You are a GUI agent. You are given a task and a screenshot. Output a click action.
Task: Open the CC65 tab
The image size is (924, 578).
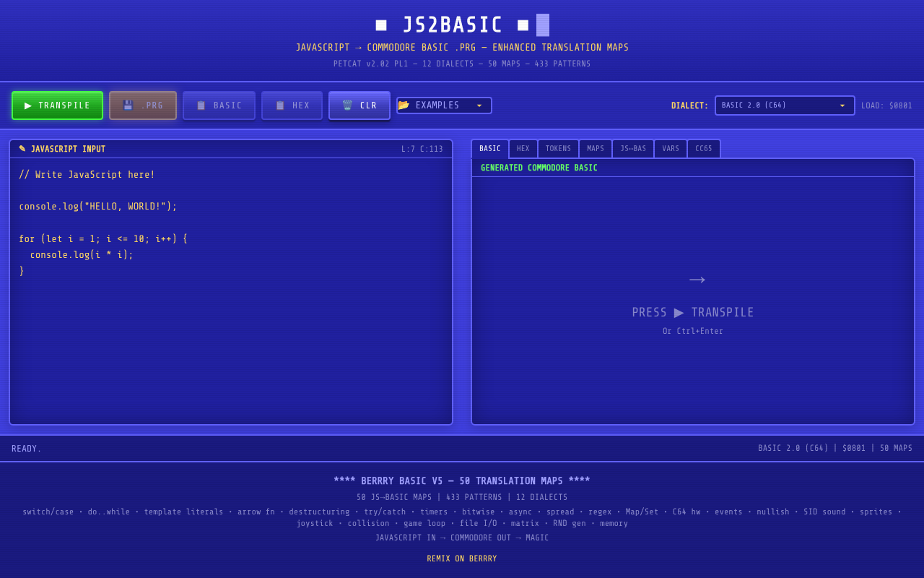704,149
